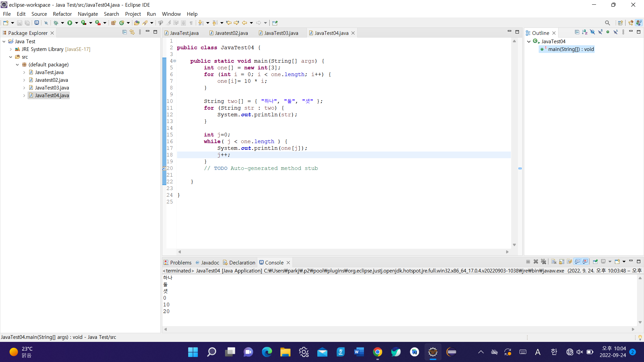Screen dimensions: 644x362
Task: Toggle Scroll Lock in Console toolbar
Action: (561, 262)
